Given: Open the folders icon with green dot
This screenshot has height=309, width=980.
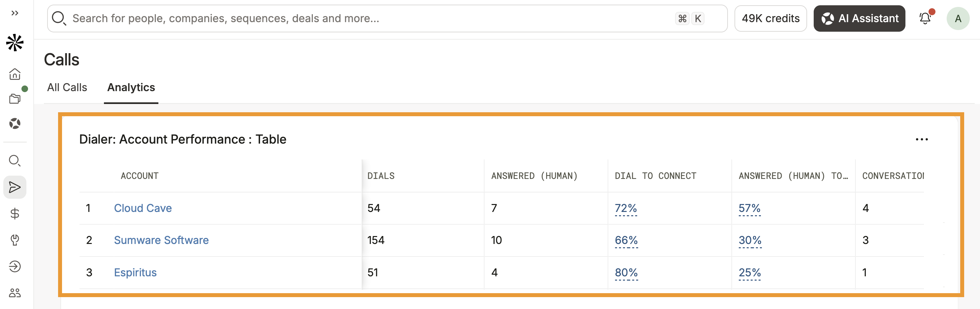Looking at the screenshot, I should (x=15, y=99).
